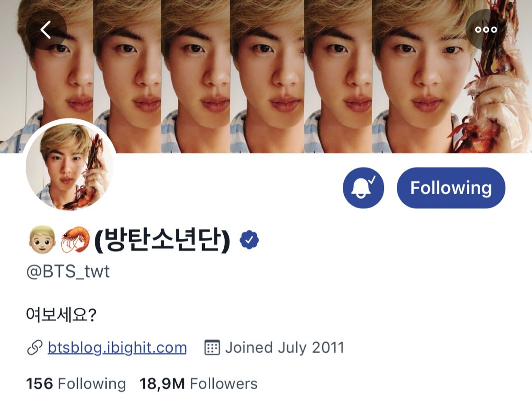Click the @BTS_twt handle
The height and width of the screenshot is (405, 532).
(x=68, y=272)
